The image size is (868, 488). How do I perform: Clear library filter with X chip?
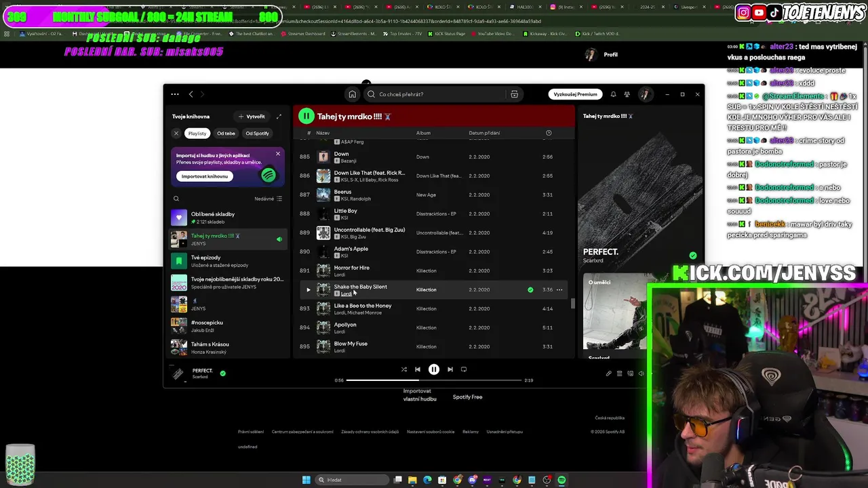[176, 134]
